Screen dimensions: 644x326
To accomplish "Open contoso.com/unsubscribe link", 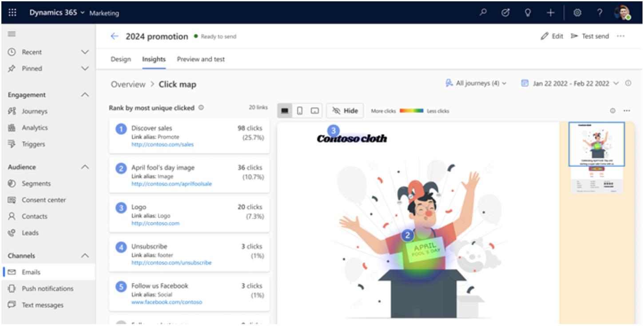I will coord(171,263).
